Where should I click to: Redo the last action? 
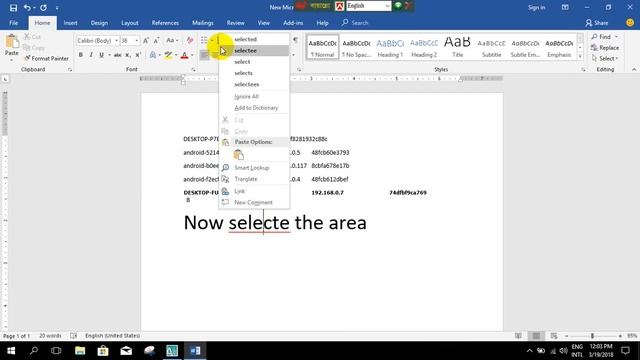pyautogui.click(x=43, y=8)
